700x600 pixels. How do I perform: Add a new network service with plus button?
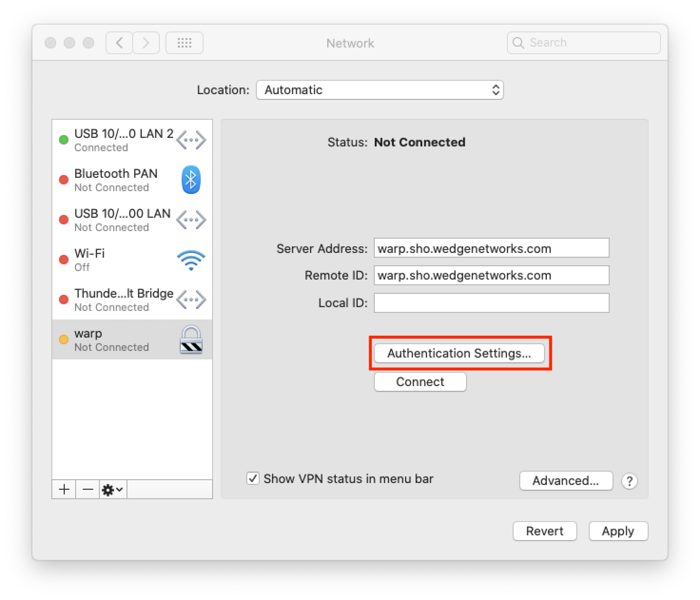click(64, 489)
